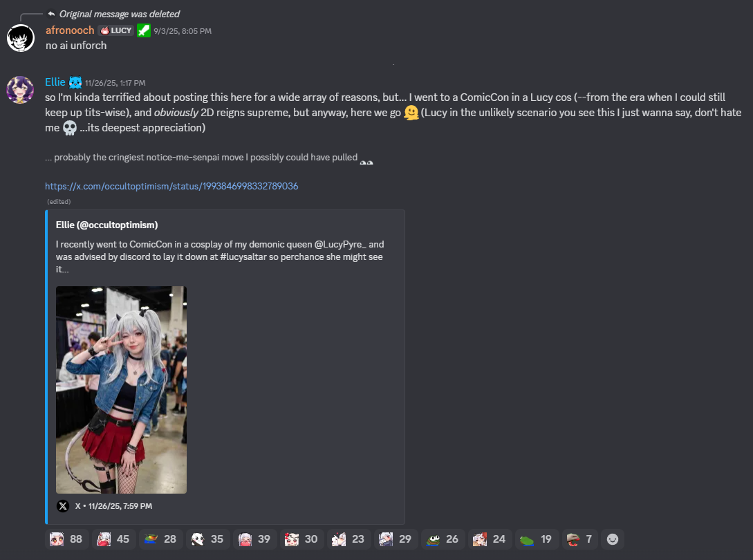The width and height of the screenshot is (753, 560).
Task: Toggle the reaction with 24 count
Action: pos(490,539)
